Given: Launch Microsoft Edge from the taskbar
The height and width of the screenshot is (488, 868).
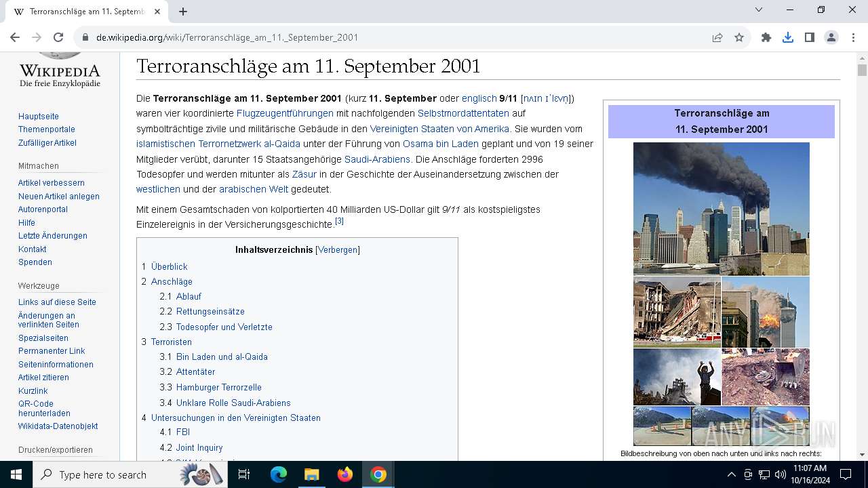Looking at the screenshot, I should 279,474.
